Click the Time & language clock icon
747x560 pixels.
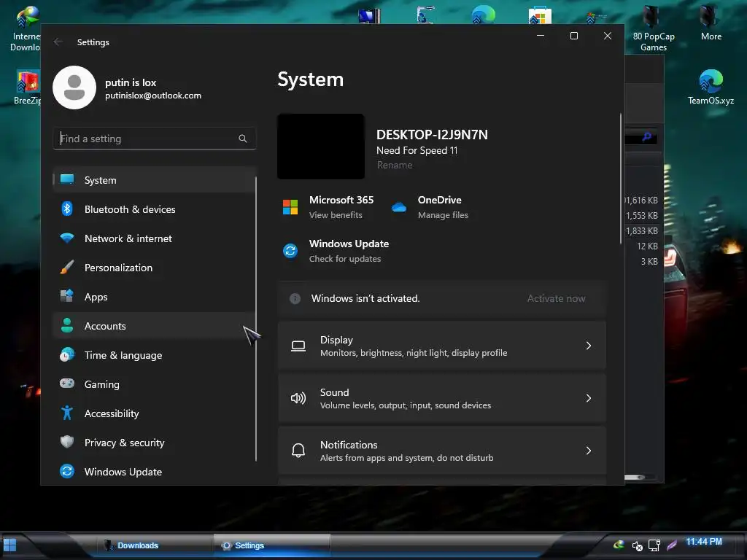point(67,355)
